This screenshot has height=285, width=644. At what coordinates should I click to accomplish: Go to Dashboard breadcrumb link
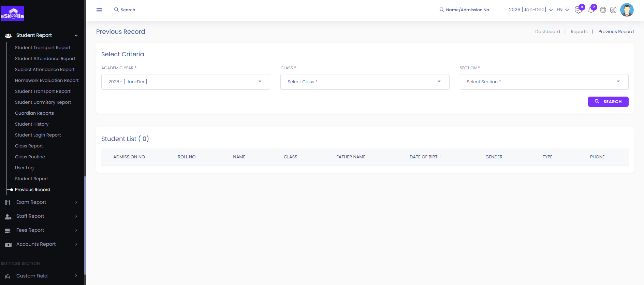point(547,32)
